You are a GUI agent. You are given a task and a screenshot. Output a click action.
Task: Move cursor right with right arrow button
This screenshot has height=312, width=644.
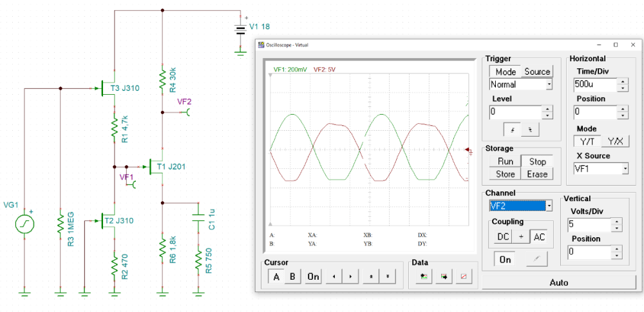(x=350, y=277)
